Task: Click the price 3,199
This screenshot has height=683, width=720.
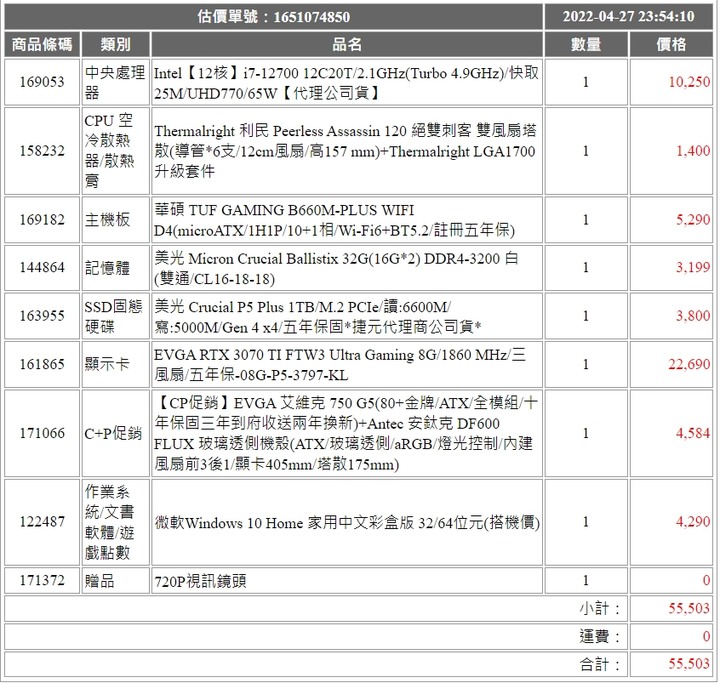Action: (x=693, y=267)
